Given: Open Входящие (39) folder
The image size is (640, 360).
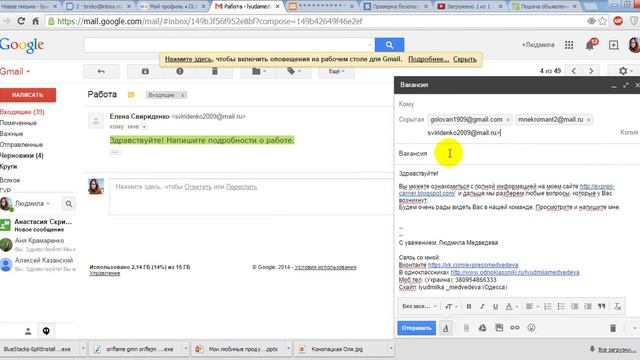Looking at the screenshot, I should pyautogui.click(x=22, y=112).
